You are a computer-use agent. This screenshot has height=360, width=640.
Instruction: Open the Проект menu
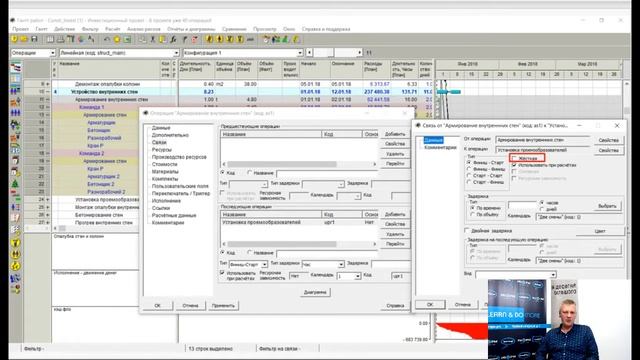[20, 29]
